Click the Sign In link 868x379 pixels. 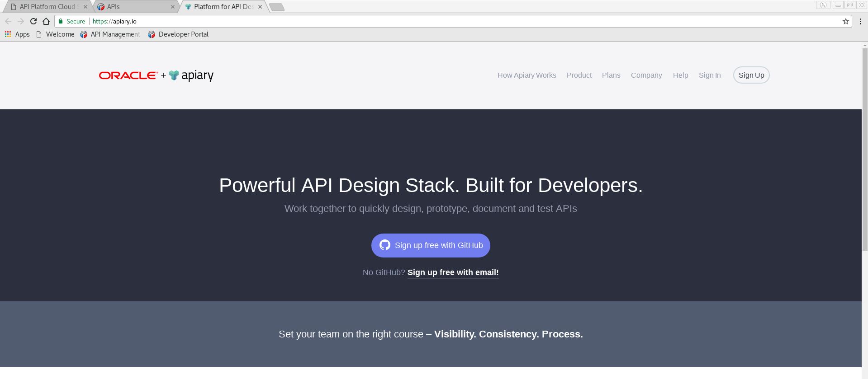point(709,75)
